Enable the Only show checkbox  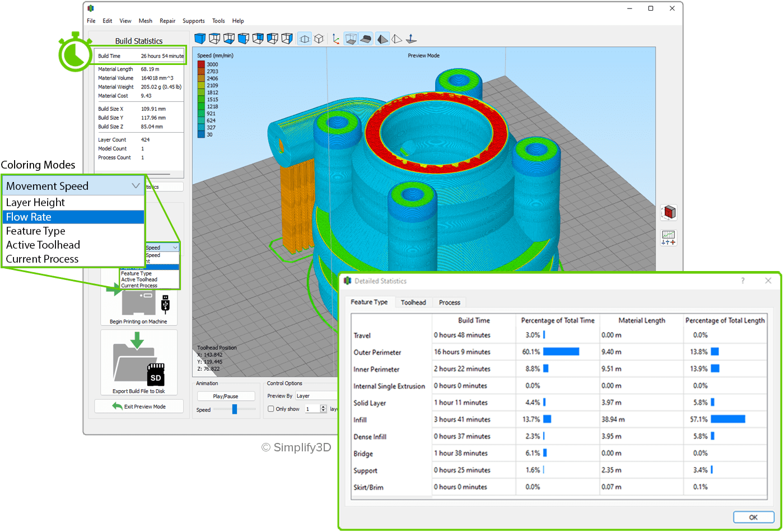tap(271, 409)
